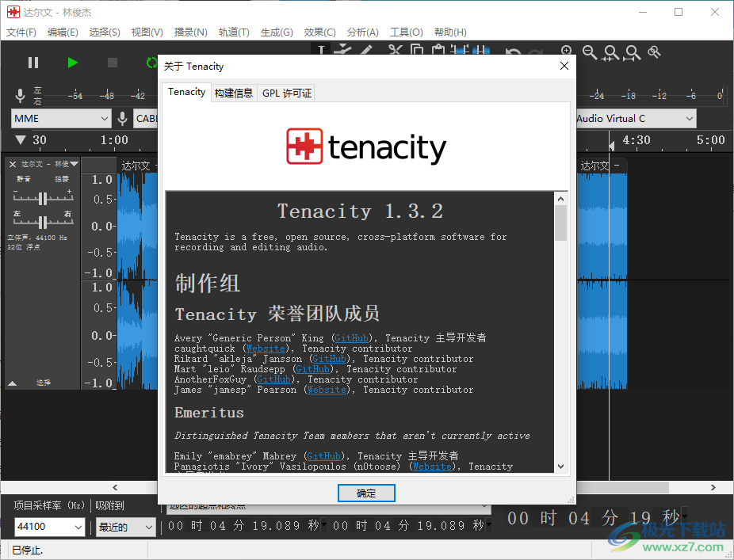Click the microphone icon beside the CABLE device
Image resolution: width=734 pixels, height=560 pixels.
click(x=122, y=119)
